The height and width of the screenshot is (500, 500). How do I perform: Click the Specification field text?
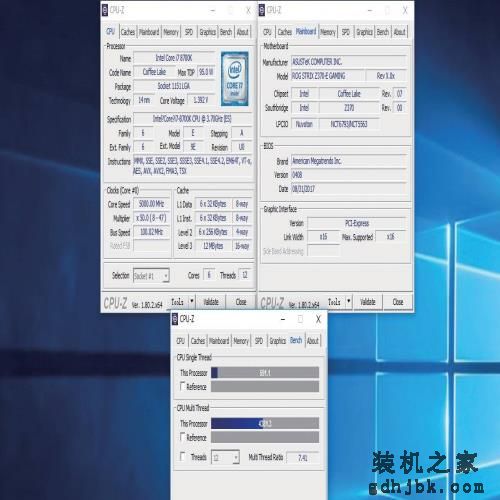tap(192, 119)
